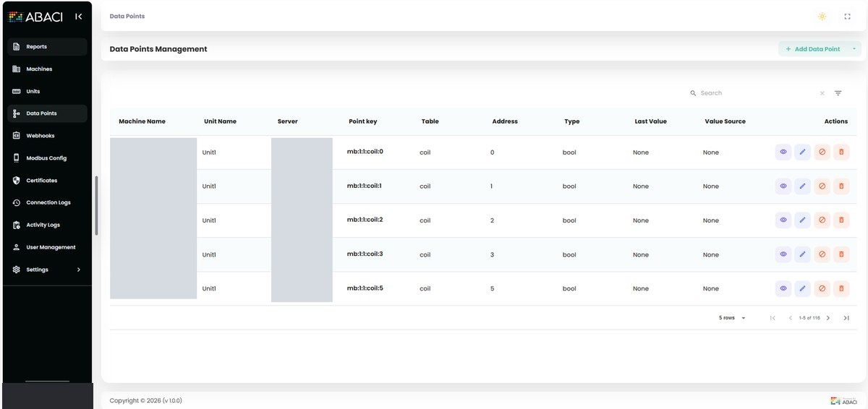The width and height of the screenshot is (868, 409).
Task: Disable the mb:1:1:coil:0 data point
Action: pyautogui.click(x=822, y=152)
